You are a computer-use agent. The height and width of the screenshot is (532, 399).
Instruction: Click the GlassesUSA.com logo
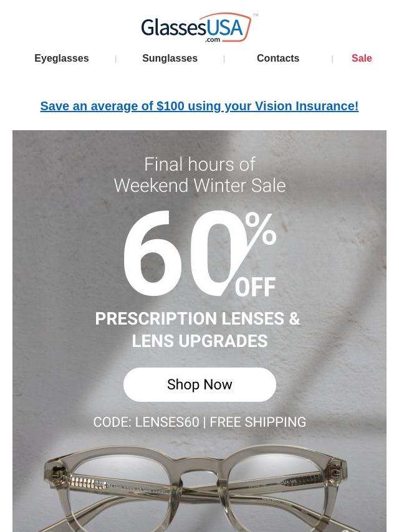199,28
